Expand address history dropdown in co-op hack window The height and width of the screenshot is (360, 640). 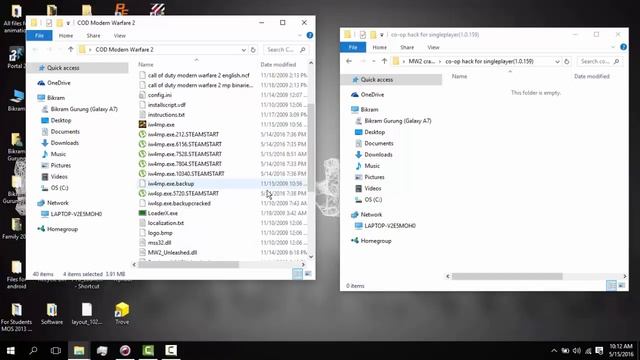pos(557,62)
